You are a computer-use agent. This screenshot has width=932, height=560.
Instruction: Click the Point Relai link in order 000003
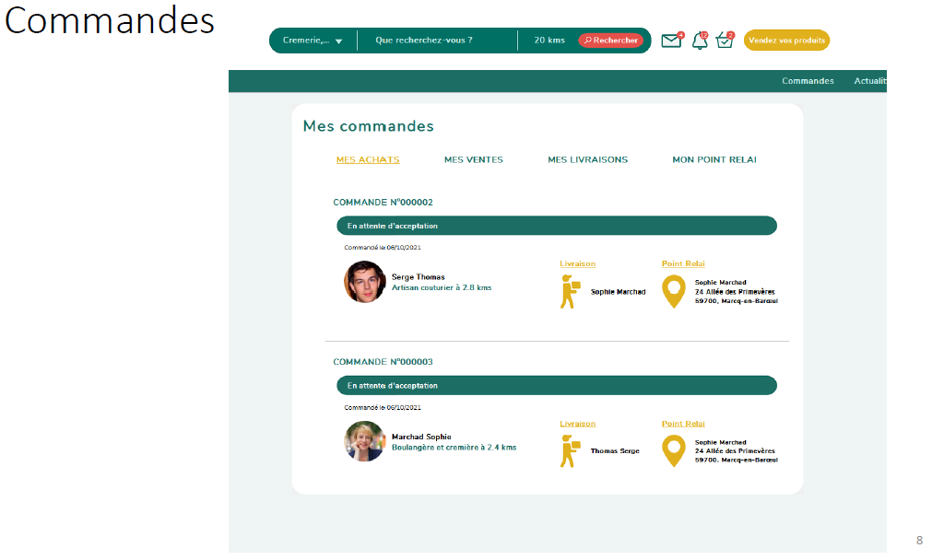click(x=682, y=424)
